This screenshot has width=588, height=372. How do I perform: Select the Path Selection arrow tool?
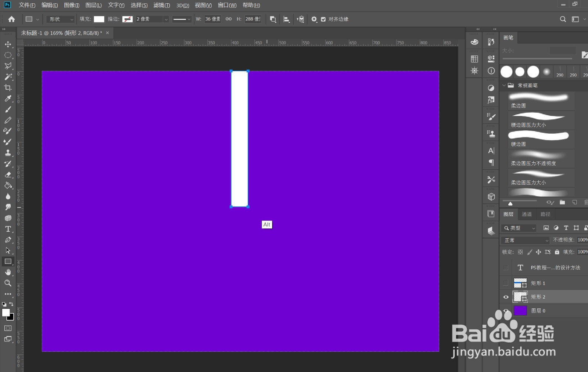(x=8, y=250)
